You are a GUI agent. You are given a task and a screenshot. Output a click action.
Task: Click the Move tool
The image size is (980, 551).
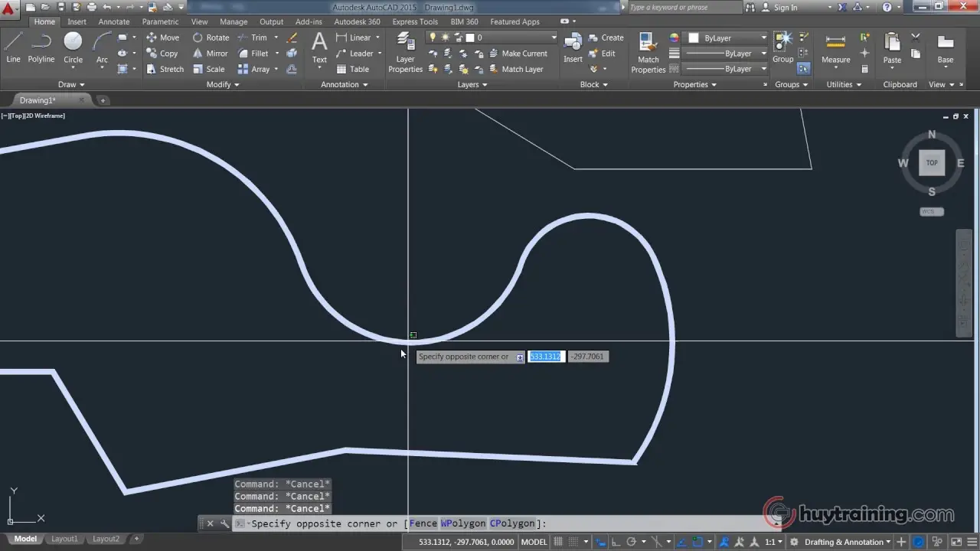pos(162,37)
